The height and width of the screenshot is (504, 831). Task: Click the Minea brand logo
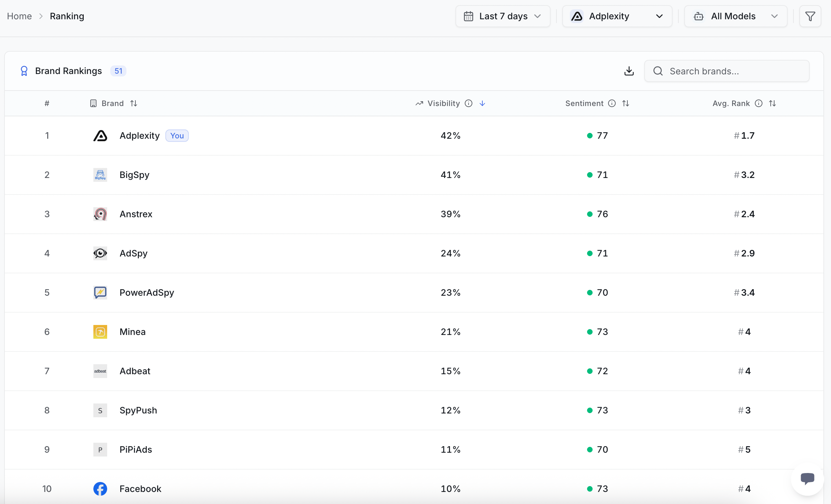pyautogui.click(x=100, y=332)
